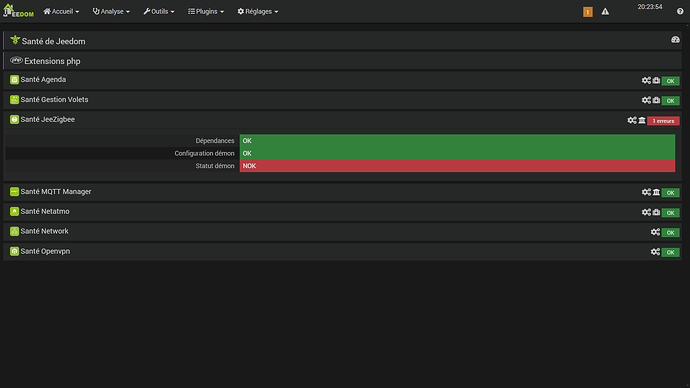Screen dimensions: 690x388
Task: Open the Outils menu
Action: pos(159,11)
